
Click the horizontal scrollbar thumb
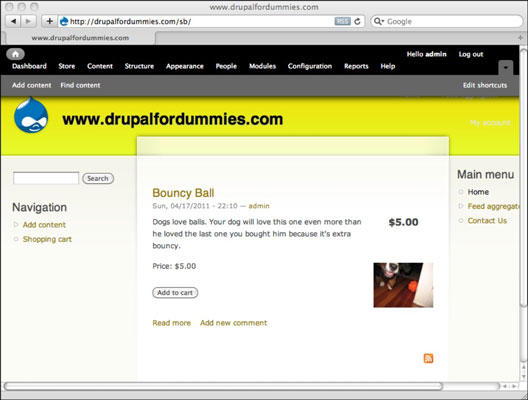coord(223,386)
